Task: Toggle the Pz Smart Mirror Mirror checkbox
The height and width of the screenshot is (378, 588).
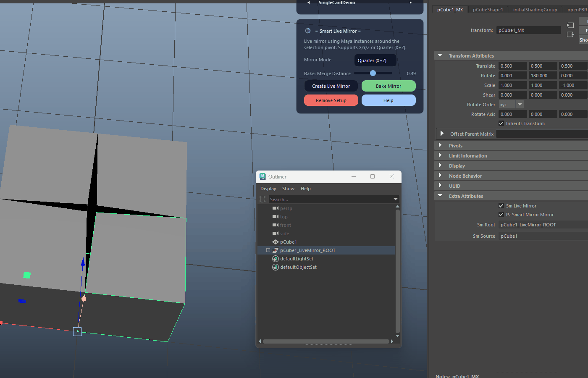Action: pyautogui.click(x=501, y=215)
